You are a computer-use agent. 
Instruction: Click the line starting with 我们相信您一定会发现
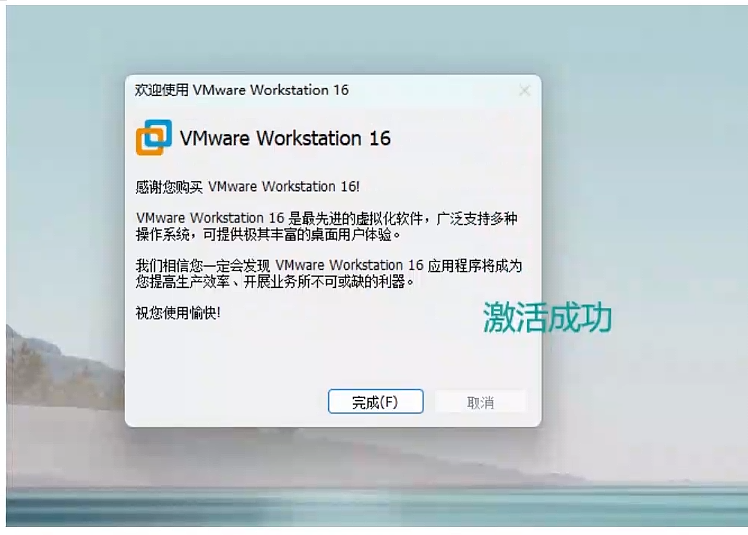click(329, 265)
